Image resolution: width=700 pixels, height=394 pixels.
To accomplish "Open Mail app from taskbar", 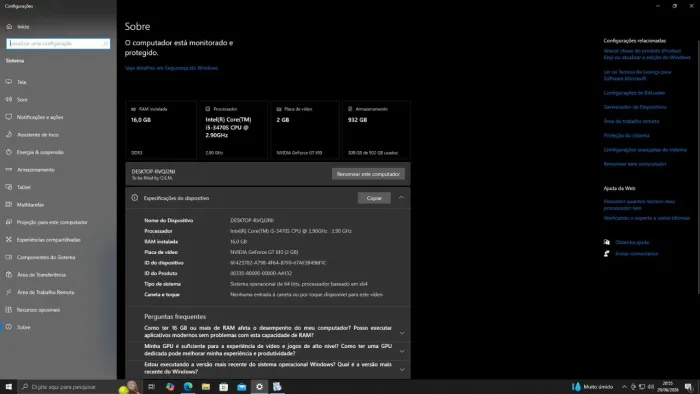I will [242, 387].
